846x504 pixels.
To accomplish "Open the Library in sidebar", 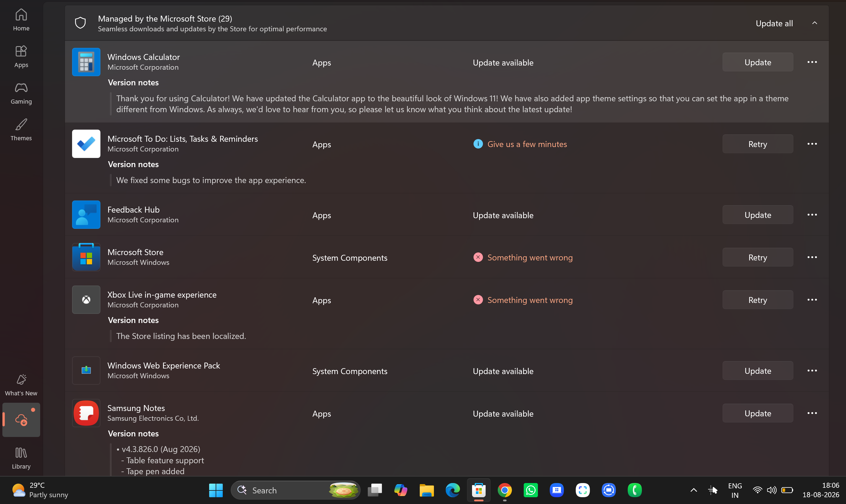I will point(21,458).
